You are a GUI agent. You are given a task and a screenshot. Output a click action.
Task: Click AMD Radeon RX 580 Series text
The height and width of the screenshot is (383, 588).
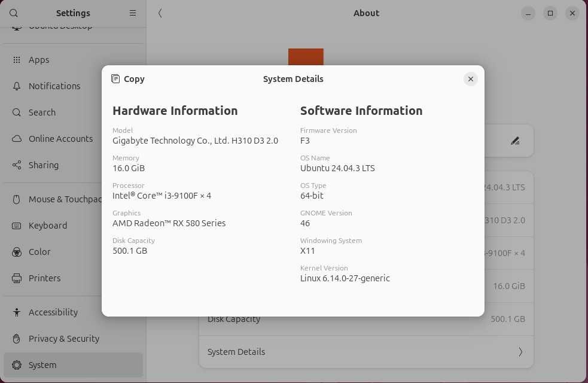pyautogui.click(x=169, y=223)
